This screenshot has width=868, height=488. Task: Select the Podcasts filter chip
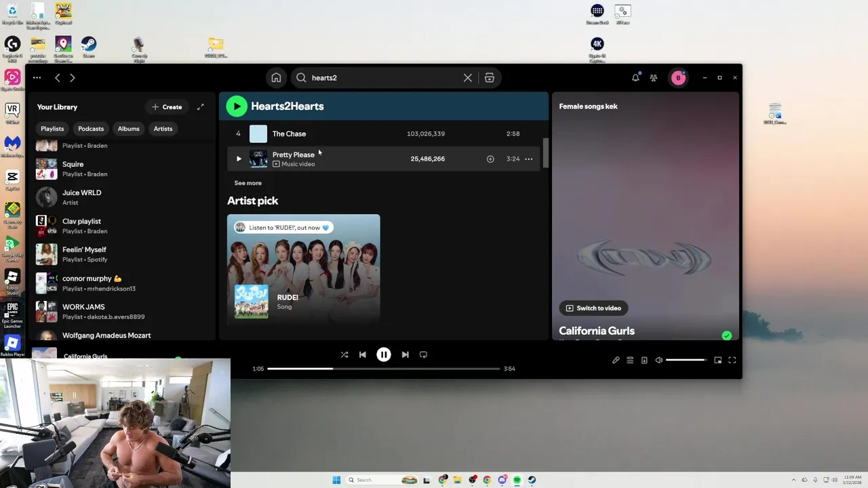(91, 129)
